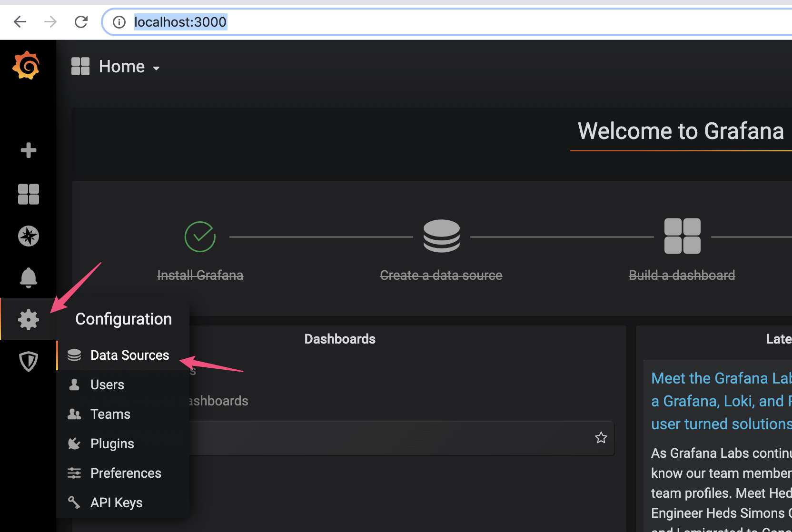Expand the Home dashboard dropdown
This screenshot has width=792, height=532.
coord(156,68)
